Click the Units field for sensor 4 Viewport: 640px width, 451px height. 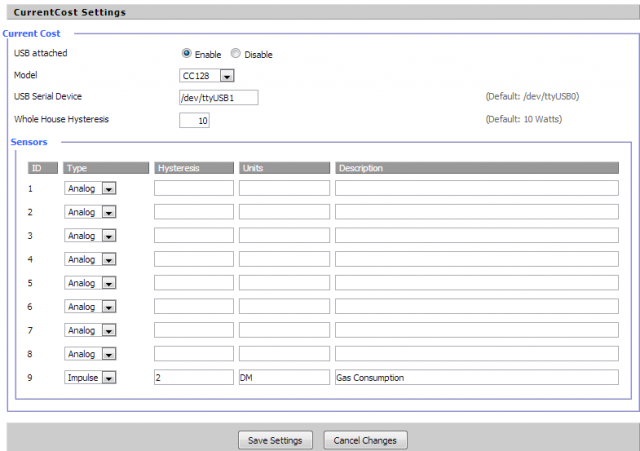pos(284,259)
